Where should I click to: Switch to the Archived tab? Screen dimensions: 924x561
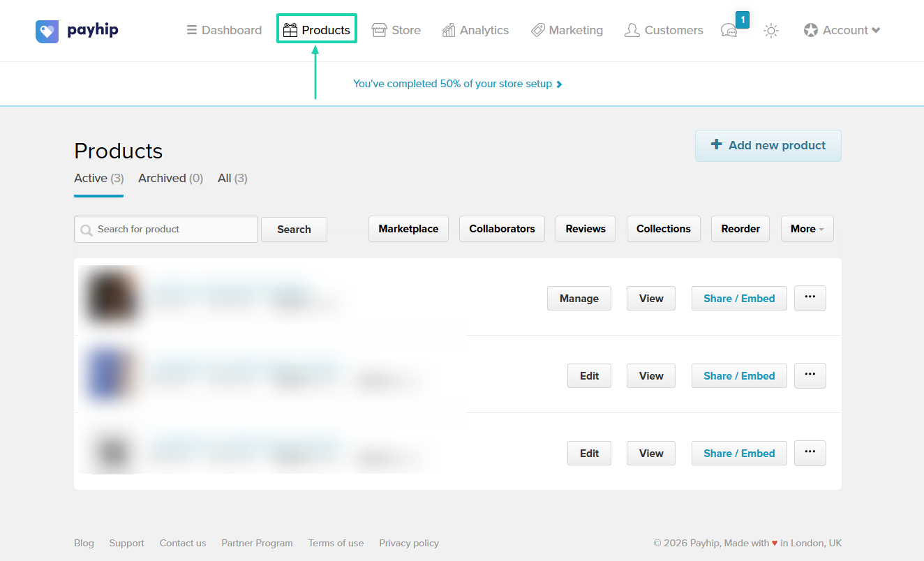170,179
